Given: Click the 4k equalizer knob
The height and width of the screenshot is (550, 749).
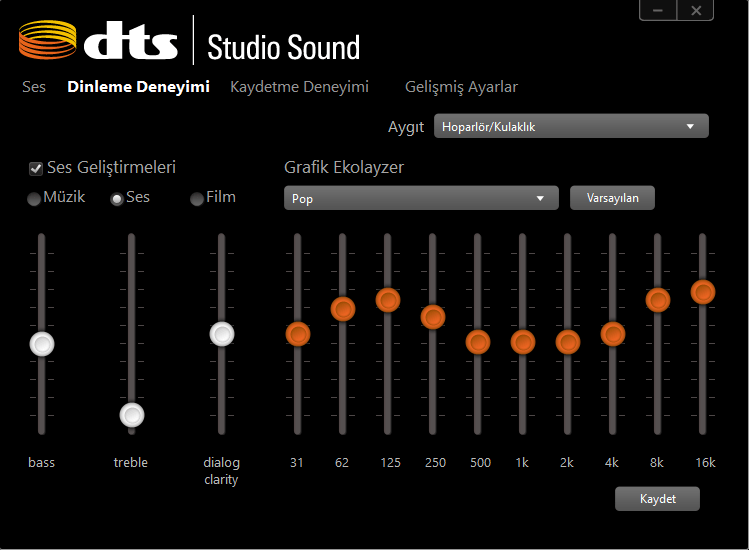Looking at the screenshot, I should tap(613, 334).
